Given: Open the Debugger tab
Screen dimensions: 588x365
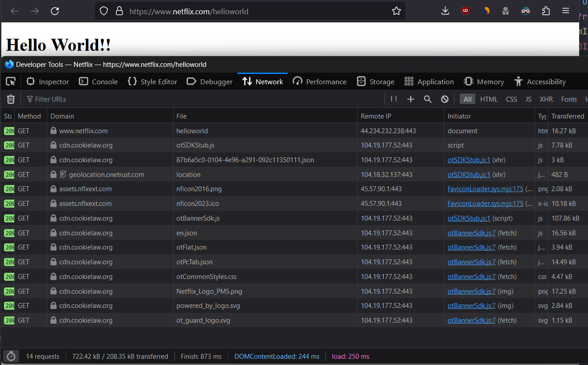Looking at the screenshot, I should 210,82.
